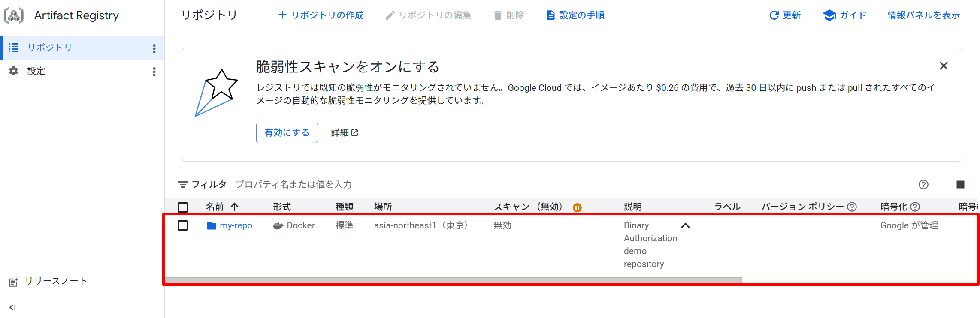Collapse the my-repo description text
The width and height of the screenshot is (980, 318).
point(685,225)
